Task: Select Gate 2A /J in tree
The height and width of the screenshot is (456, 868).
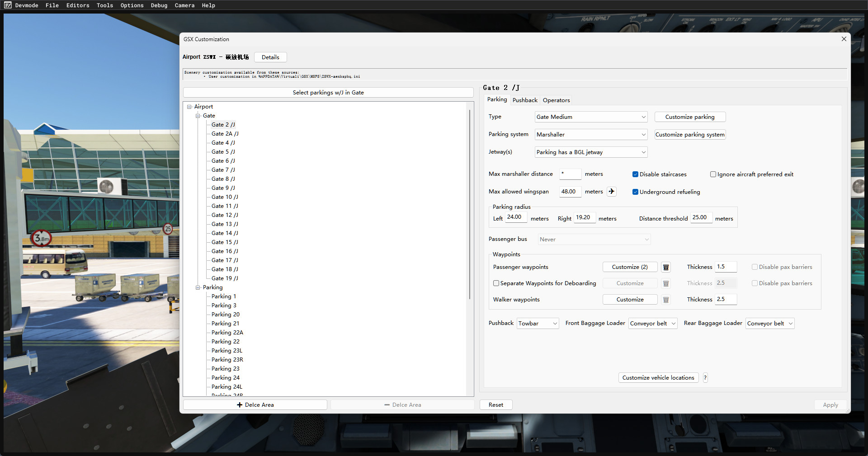Action: [225, 134]
